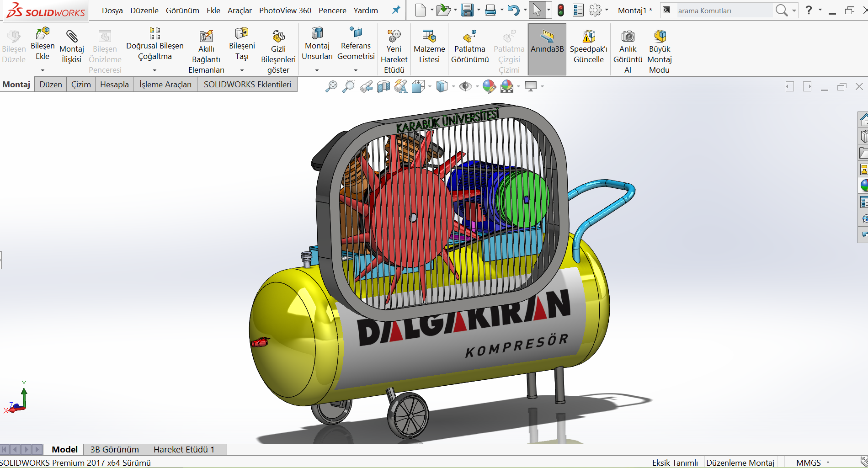Click the Section View icon
This screenshot has height=468, width=868.
[x=383, y=86]
